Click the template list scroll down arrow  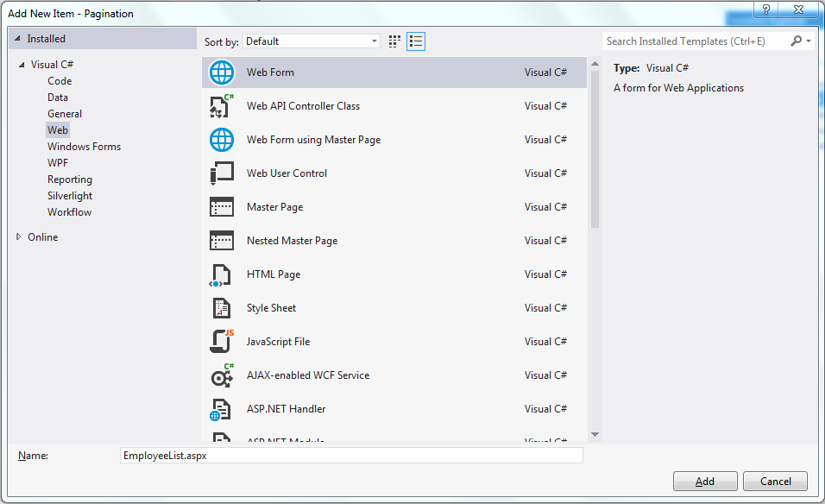595,435
